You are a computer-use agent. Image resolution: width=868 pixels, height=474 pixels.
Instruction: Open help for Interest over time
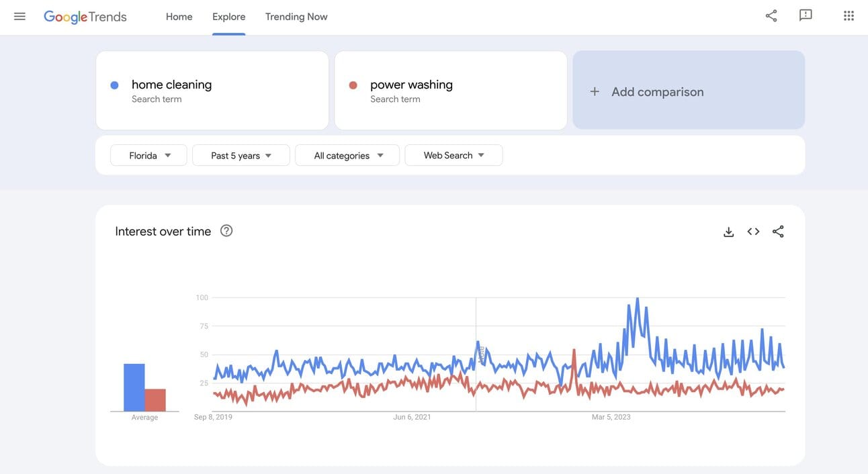(x=226, y=231)
